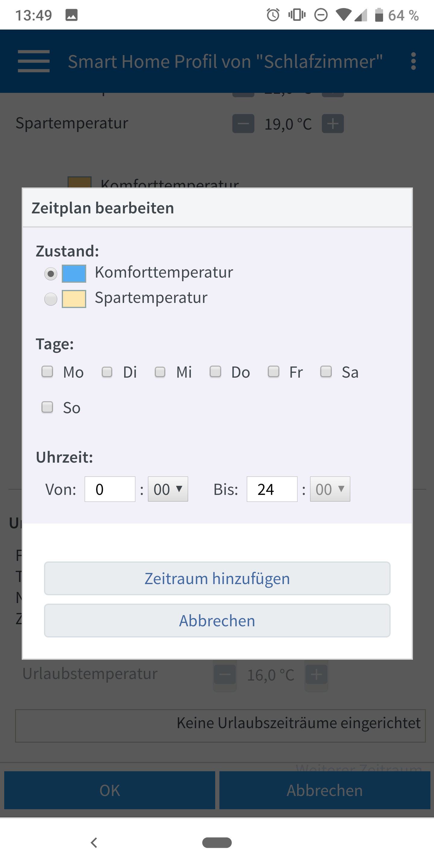This screenshot has width=434, height=868.
Task: Open the Bis minutes dropdown
Action: coord(330,489)
